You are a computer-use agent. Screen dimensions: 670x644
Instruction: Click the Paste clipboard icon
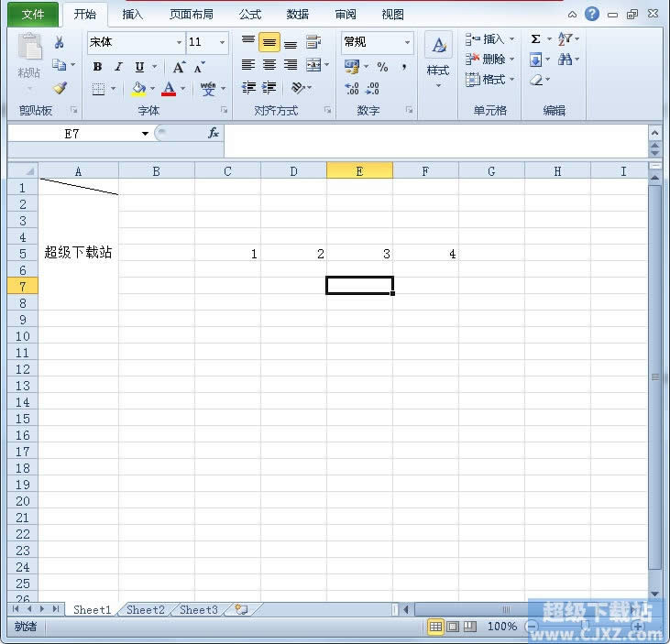(29, 46)
